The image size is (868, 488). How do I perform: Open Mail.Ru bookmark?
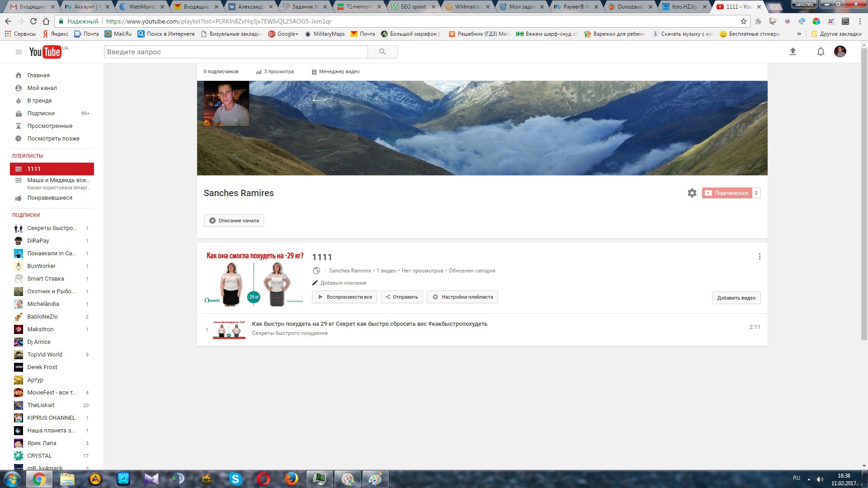(x=118, y=34)
